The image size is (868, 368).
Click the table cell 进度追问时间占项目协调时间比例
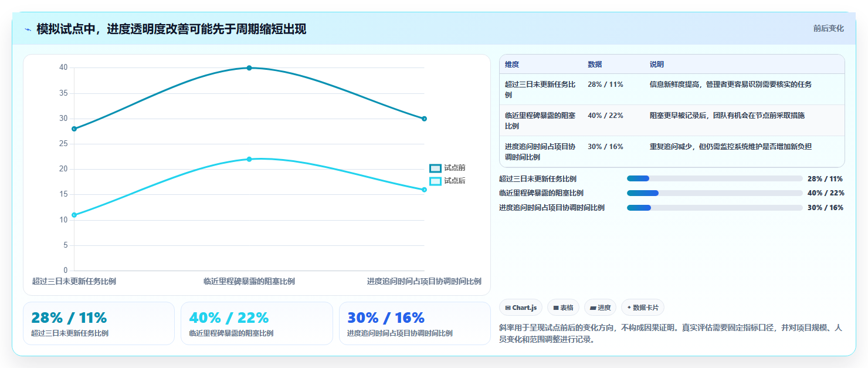540,151
